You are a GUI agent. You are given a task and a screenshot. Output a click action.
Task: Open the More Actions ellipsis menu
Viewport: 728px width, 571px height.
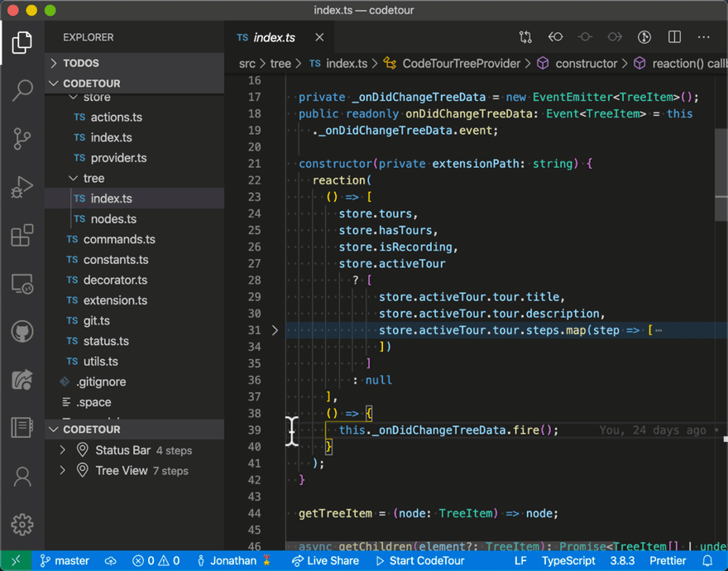click(704, 37)
